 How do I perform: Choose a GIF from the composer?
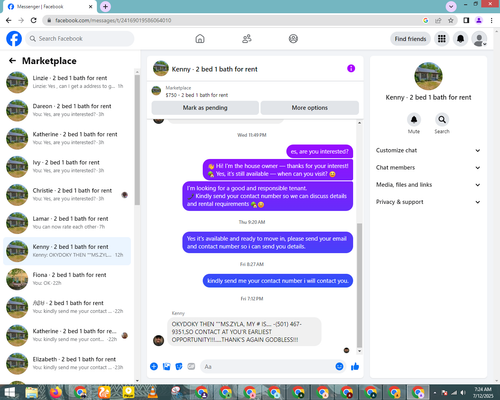tap(191, 366)
